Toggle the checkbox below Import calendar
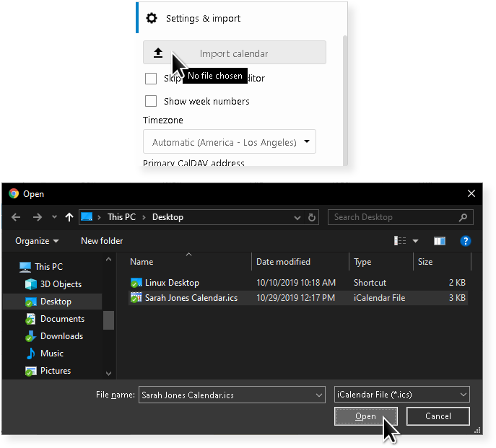Image resolution: width=496 pixels, height=448 pixels. [x=151, y=78]
